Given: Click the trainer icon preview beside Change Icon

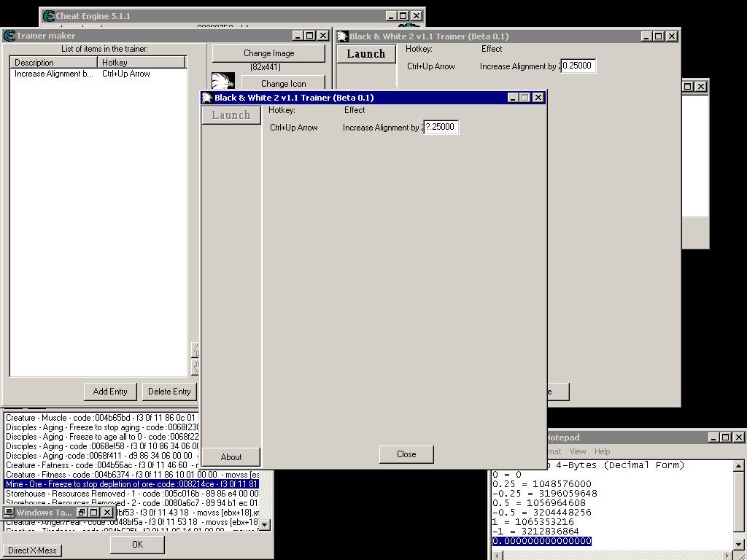Looking at the screenshot, I should (x=223, y=82).
